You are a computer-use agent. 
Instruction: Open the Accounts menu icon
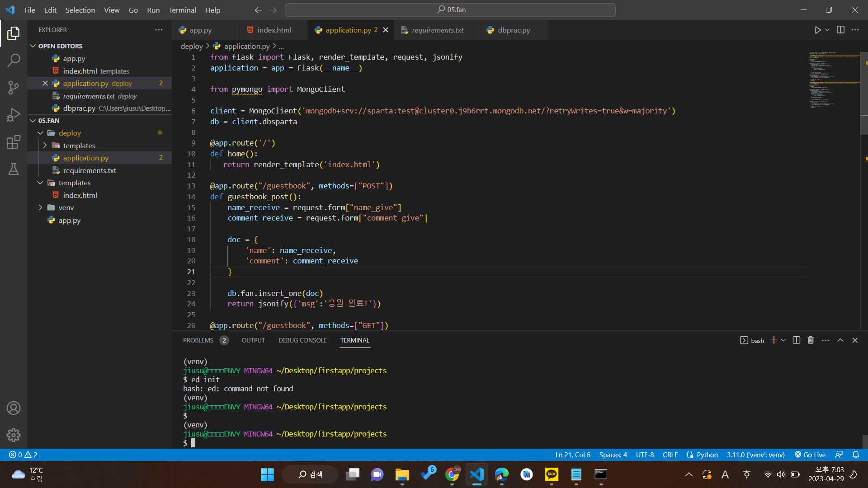click(14, 408)
